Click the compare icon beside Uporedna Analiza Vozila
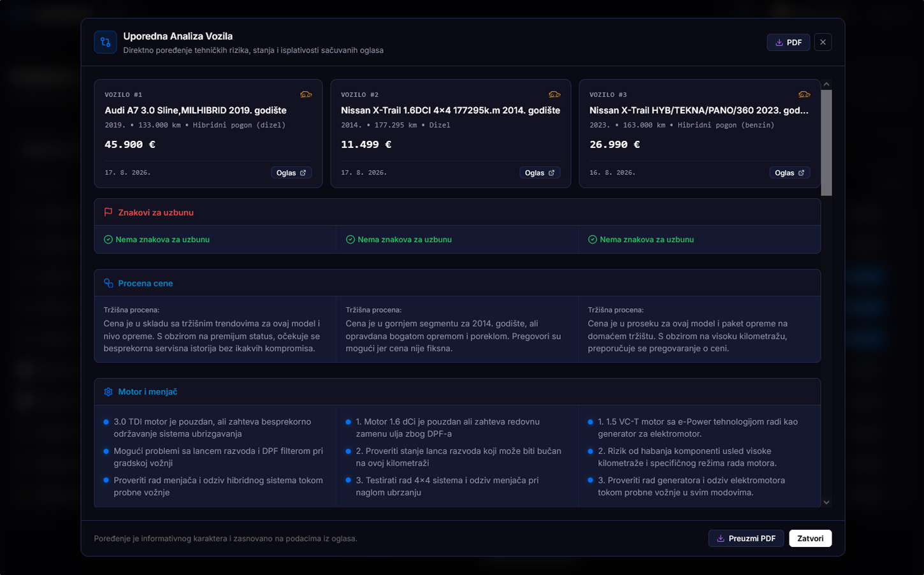 point(105,42)
